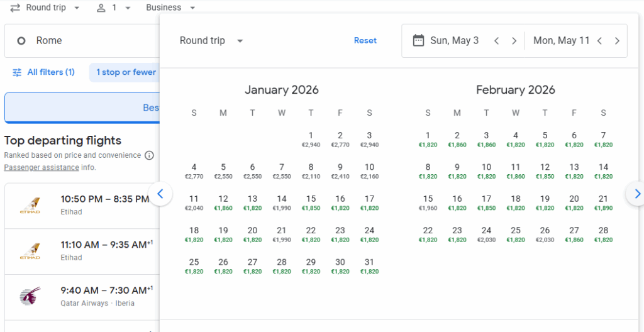Open the All filters panel
The width and height of the screenshot is (644, 332).
tap(43, 72)
